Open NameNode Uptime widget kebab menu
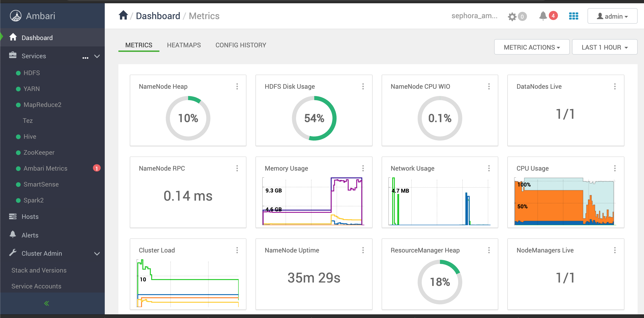644x318 pixels. 363,250
